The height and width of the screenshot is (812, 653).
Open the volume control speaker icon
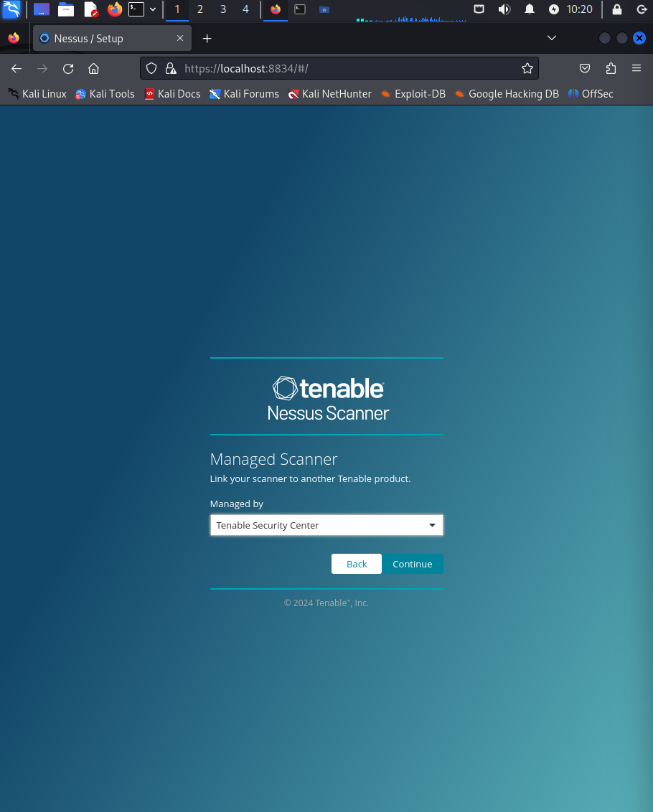pos(504,9)
